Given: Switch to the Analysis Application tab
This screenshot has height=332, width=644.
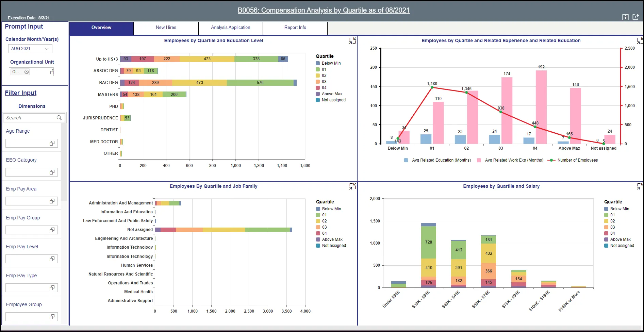Looking at the screenshot, I should 230,28.
